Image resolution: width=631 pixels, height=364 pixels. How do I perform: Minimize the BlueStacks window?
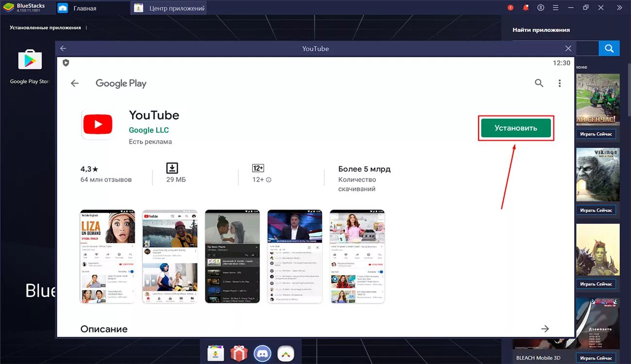pos(571,8)
